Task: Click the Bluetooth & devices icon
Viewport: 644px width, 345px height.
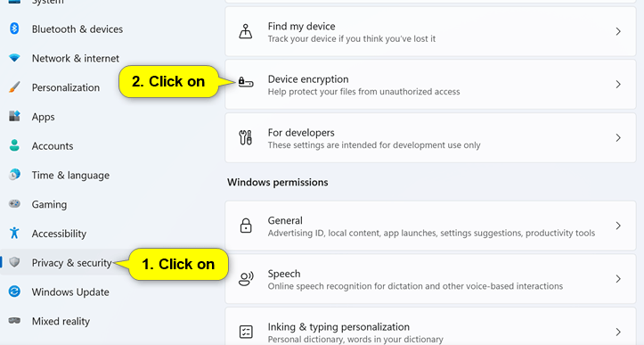Action: pos(14,29)
